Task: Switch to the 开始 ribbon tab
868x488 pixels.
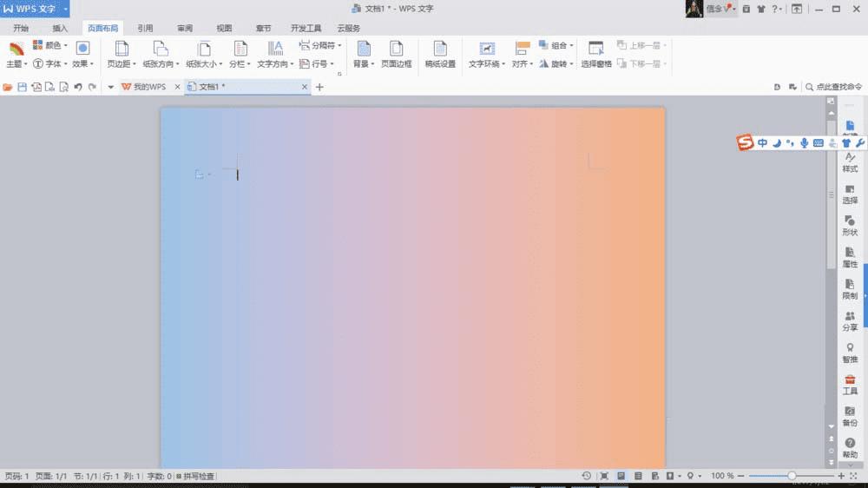Action: coord(21,29)
